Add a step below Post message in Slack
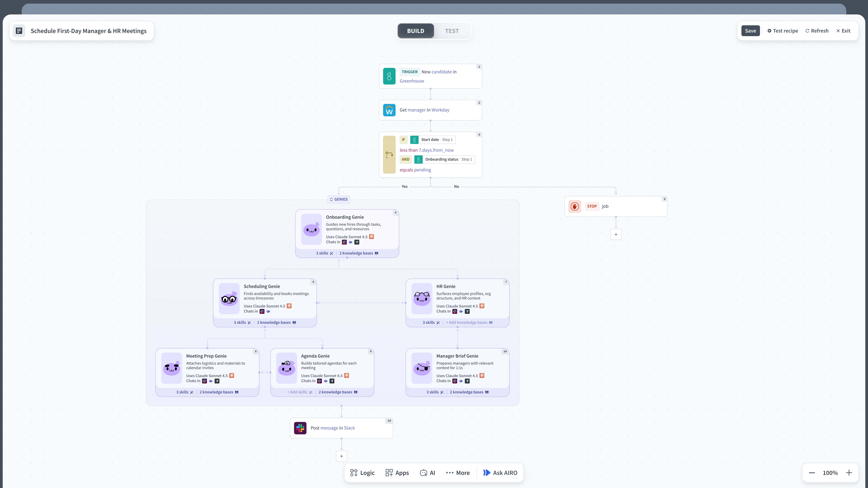 click(x=341, y=456)
